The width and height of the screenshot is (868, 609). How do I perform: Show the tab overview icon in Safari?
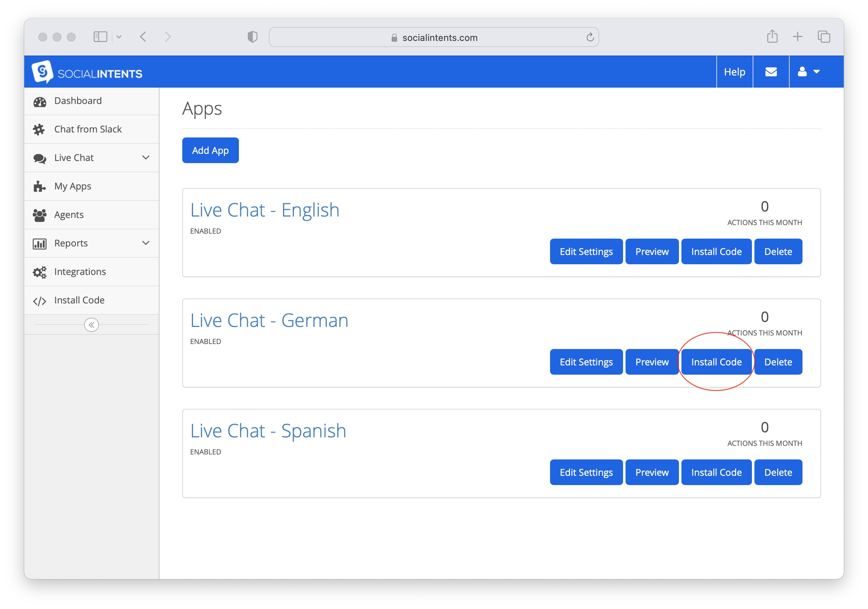[824, 37]
